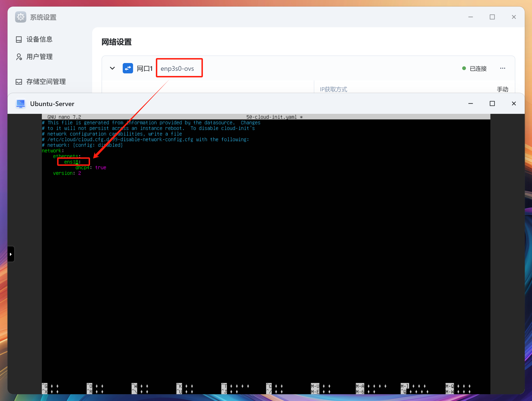Expand the left side panel arrow
The height and width of the screenshot is (401, 532).
click(11, 254)
